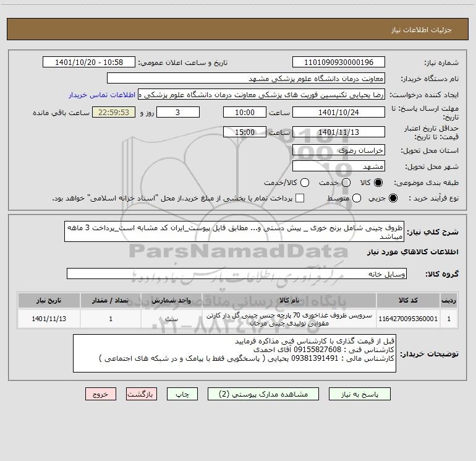Select the کالا/خدمت radio button
Image resolution: width=476 pixels, height=461 pixels.
click(x=305, y=183)
